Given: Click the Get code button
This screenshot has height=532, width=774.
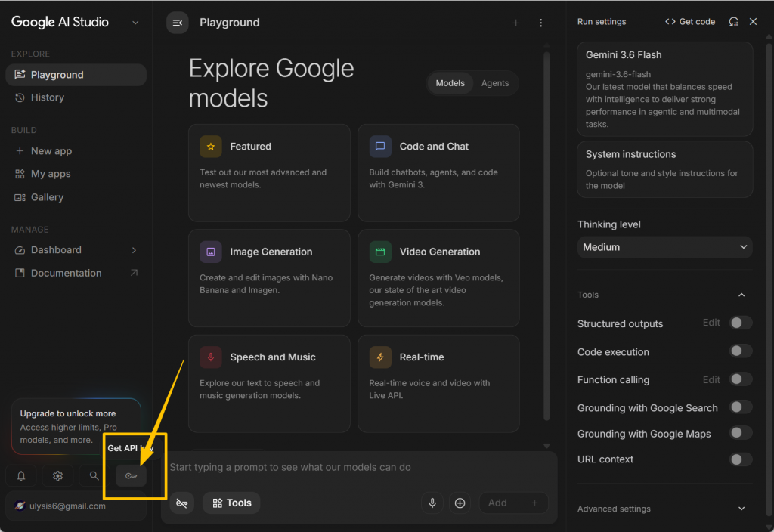Looking at the screenshot, I should (x=689, y=22).
